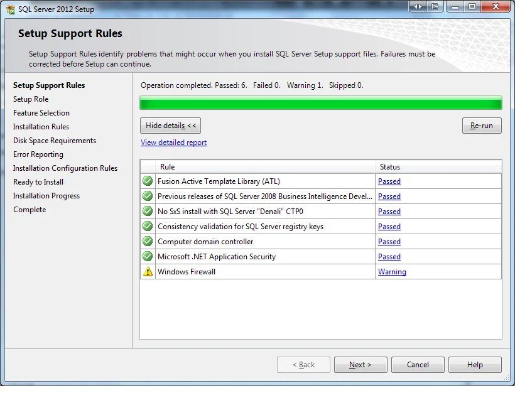Viewport: 515px width, 420px height.
Task: Click the SQL Server Setup title bar icon
Action: 11,9
